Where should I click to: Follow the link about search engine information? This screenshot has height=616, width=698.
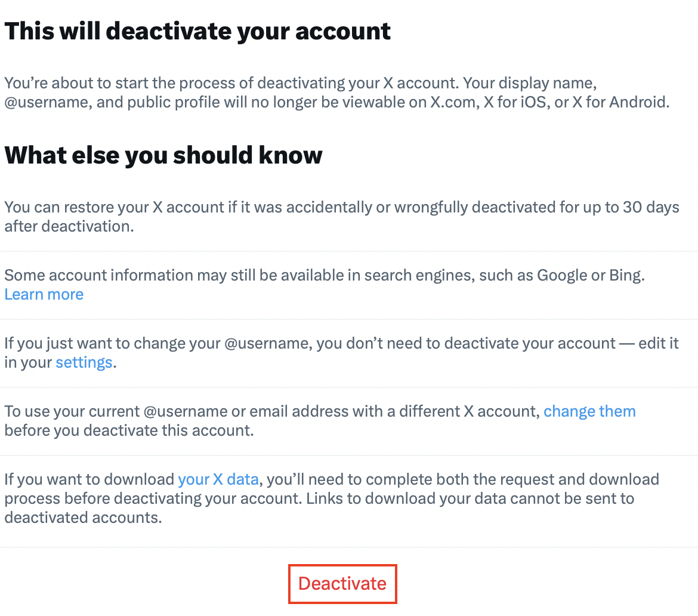(44, 294)
